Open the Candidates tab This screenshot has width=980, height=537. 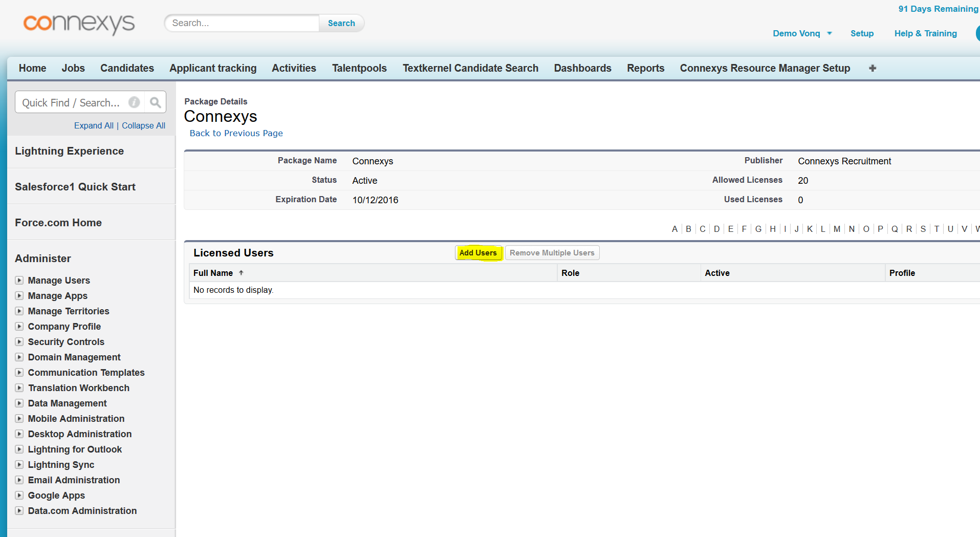(127, 68)
